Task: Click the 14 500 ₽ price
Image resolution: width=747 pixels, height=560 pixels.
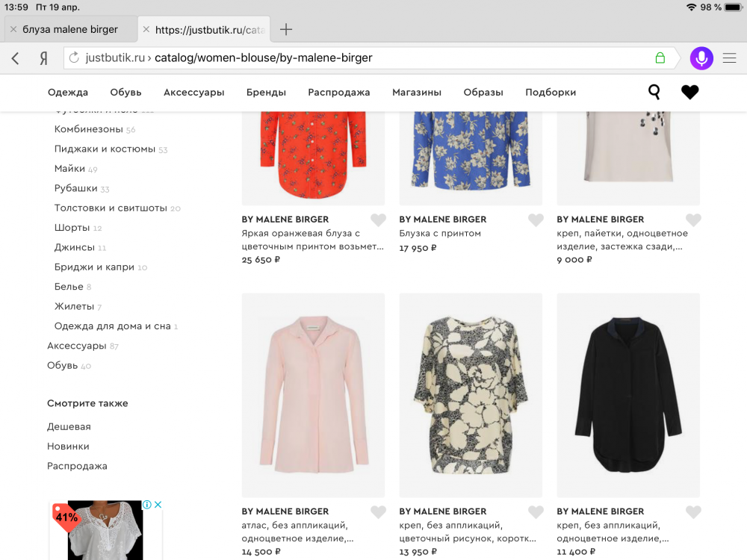Action: coord(261,552)
